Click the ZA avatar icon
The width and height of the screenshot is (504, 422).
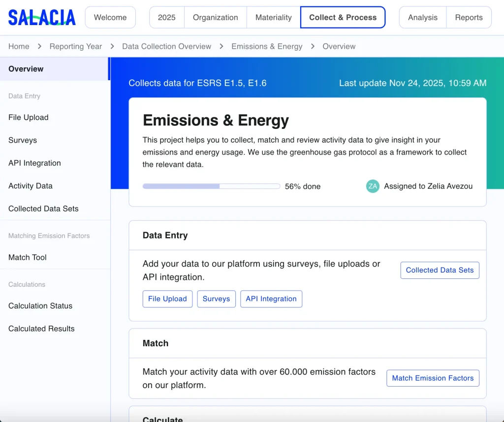point(373,186)
